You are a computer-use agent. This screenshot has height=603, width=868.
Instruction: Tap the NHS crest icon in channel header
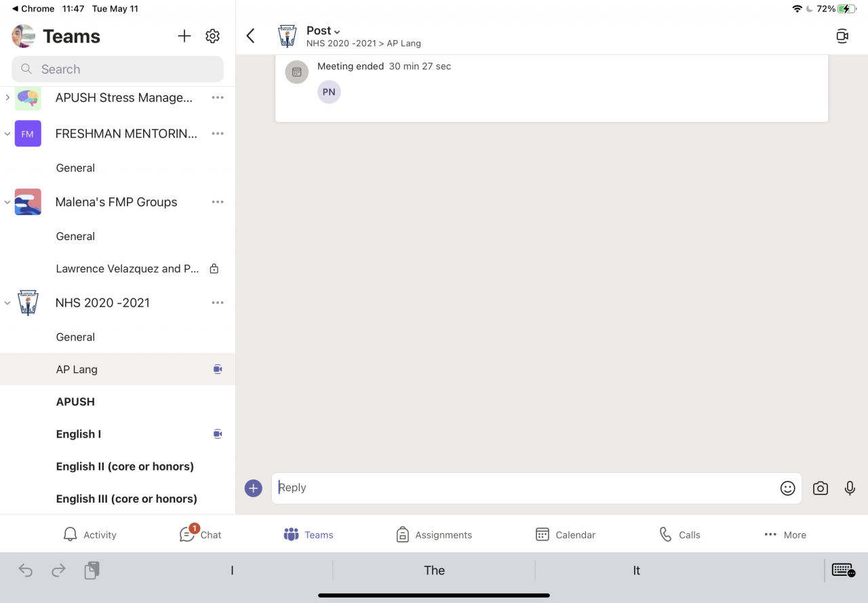coord(288,36)
